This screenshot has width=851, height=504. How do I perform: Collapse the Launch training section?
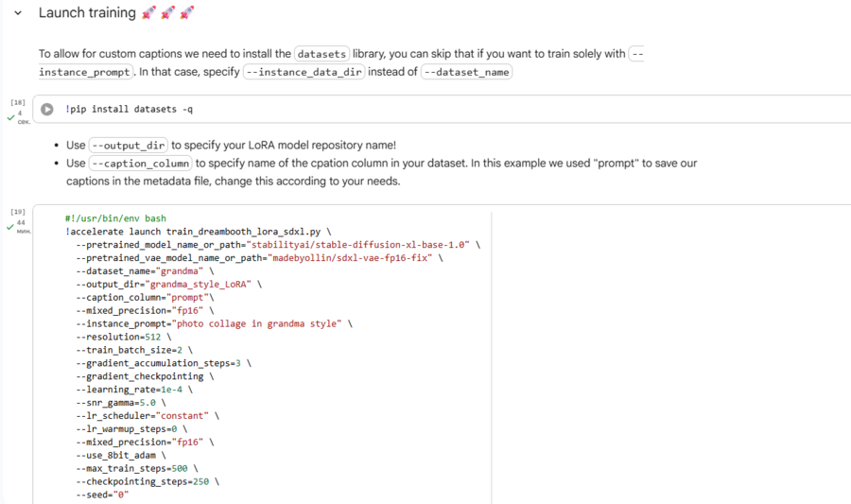pos(18,14)
